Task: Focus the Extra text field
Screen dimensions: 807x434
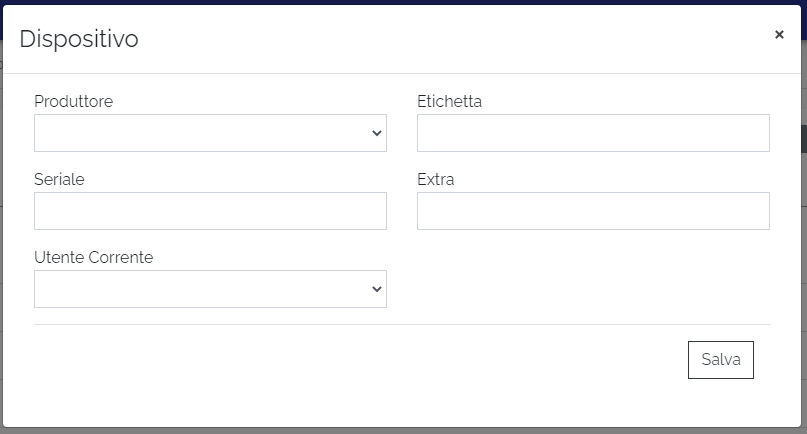Action: (593, 211)
